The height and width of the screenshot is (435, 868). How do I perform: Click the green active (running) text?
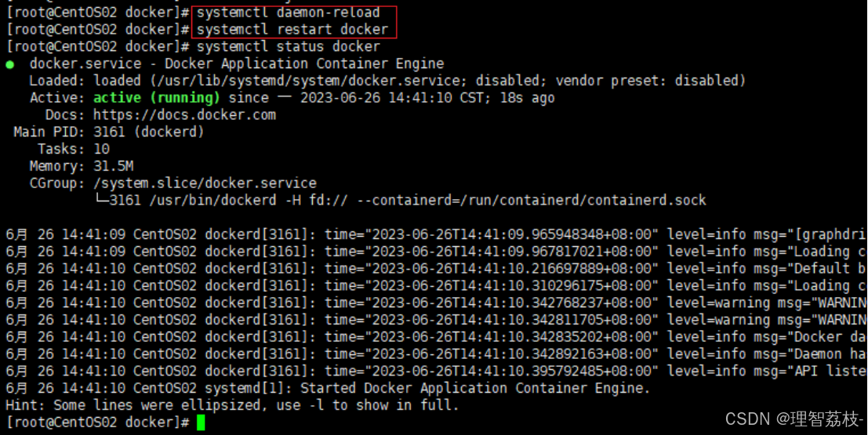(157, 98)
